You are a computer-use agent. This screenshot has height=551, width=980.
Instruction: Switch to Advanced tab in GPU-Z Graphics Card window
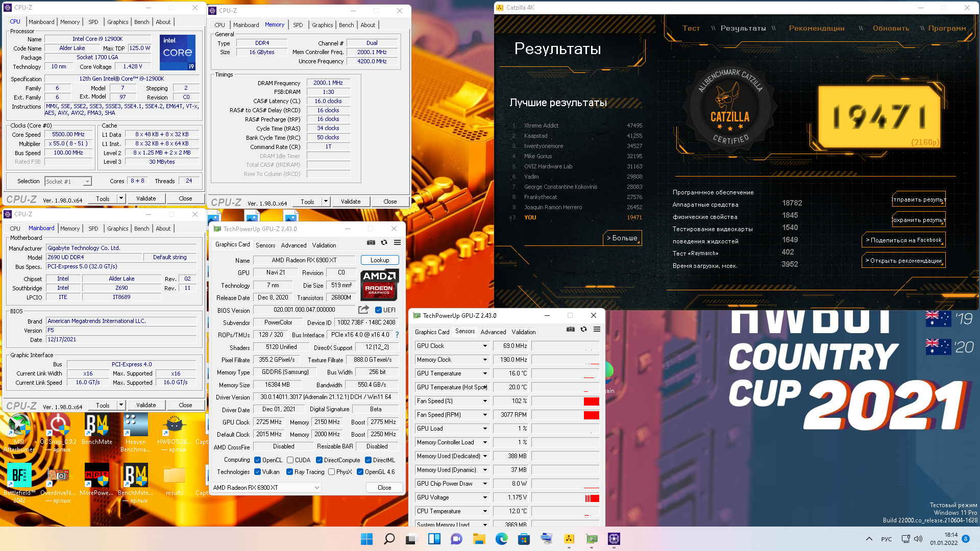[x=294, y=245]
